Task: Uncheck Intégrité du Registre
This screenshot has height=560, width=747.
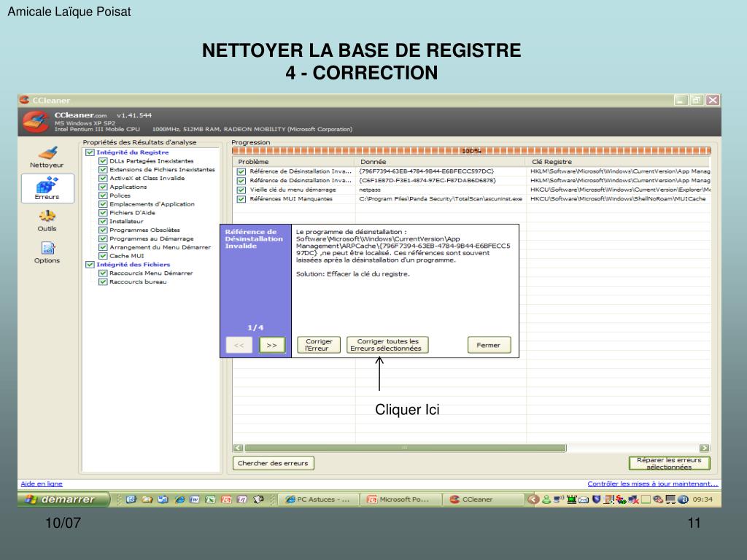Action: pyautogui.click(x=90, y=152)
